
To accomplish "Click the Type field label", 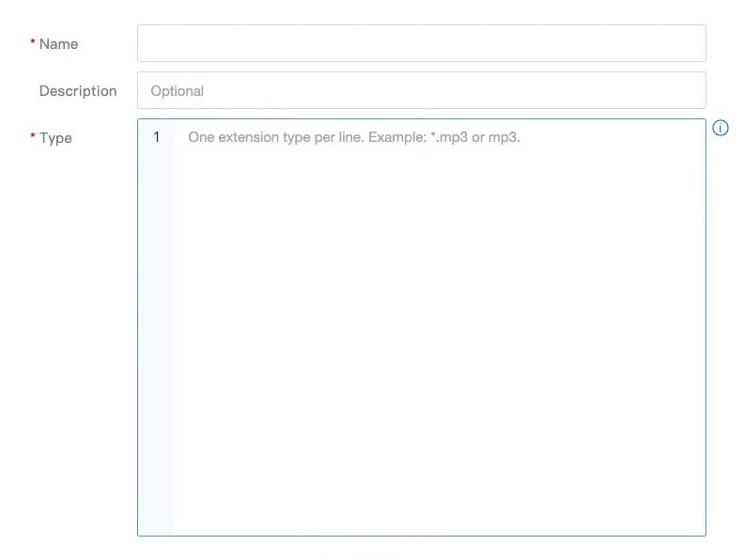I will (55, 138).
